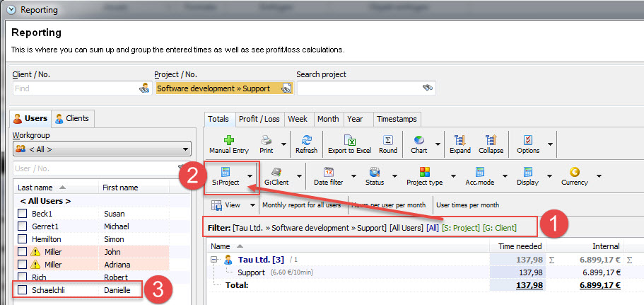This screenshot has height=305, width=644.
Task: Open the Chart tool
Action: (x=419, y=140)
